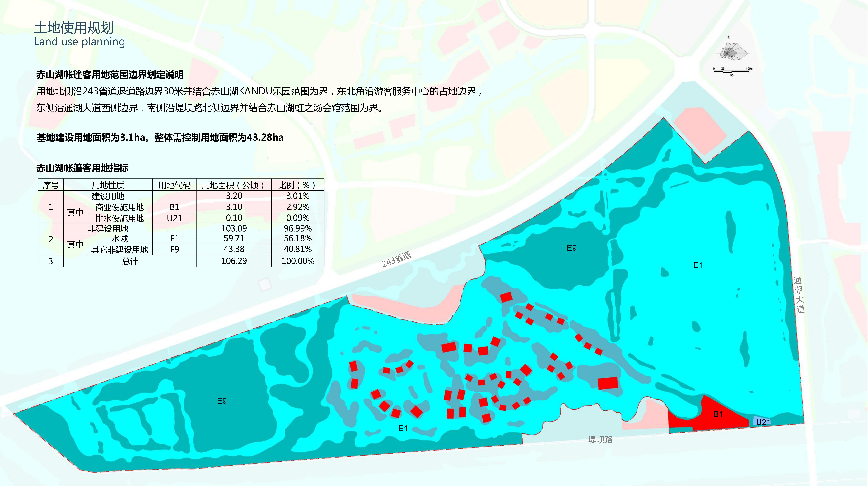
Task: Click the area value "3.20"
Action: click(234, 196)
